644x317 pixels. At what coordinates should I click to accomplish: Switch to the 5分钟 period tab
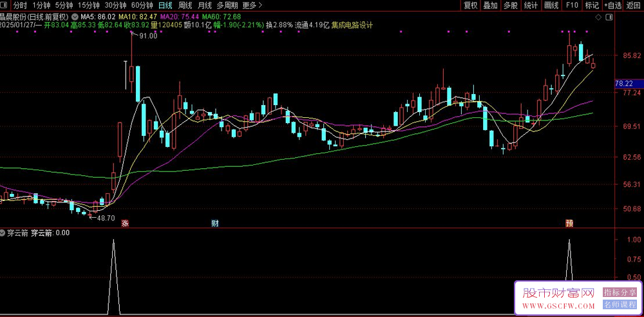point(64,5)
